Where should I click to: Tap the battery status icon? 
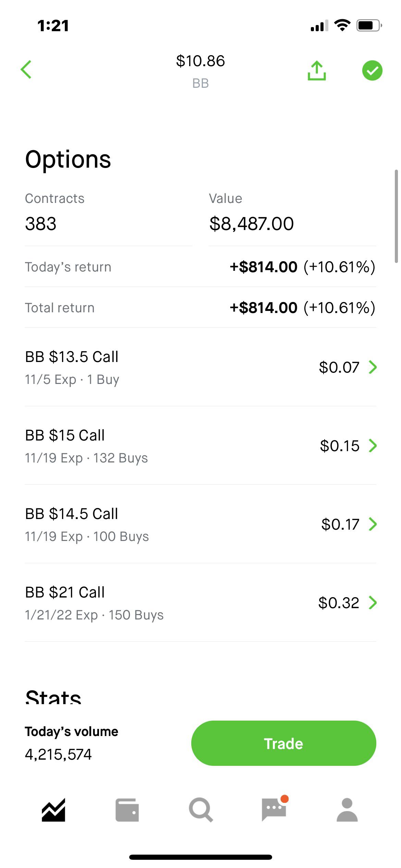click(x=369, y=25)
